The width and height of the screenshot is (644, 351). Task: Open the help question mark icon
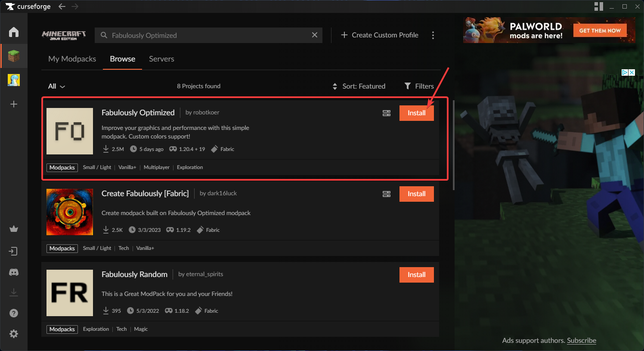tap(14, 313)
